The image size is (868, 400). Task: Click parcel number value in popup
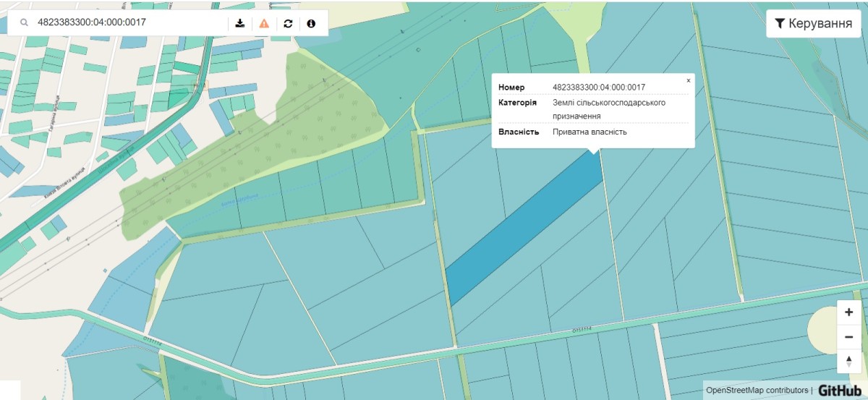pos(598,88)
